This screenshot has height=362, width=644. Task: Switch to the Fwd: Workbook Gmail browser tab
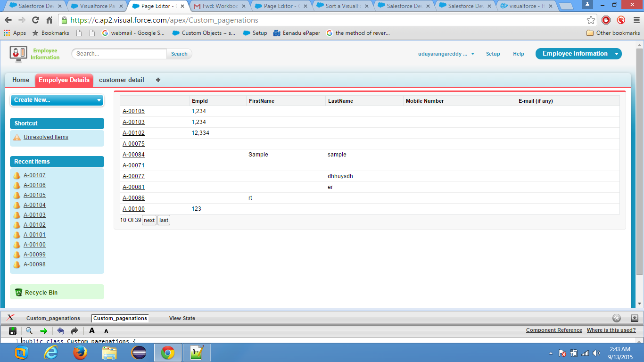[x=219, y=6]
